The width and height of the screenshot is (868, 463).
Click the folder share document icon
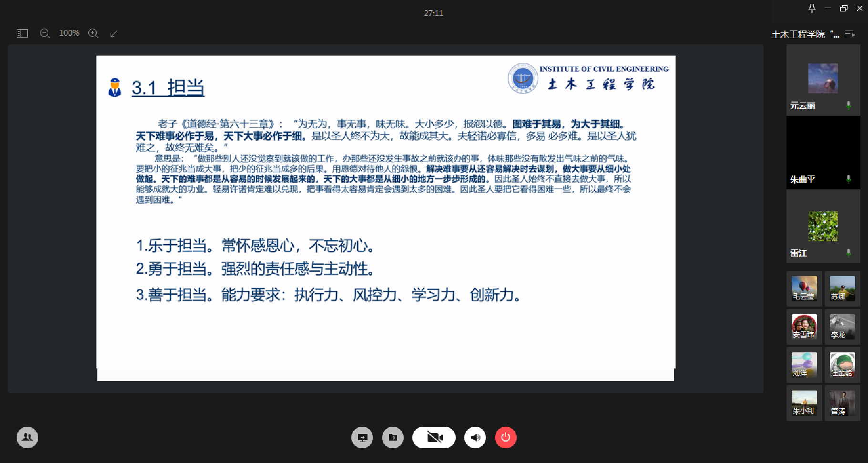393,437
